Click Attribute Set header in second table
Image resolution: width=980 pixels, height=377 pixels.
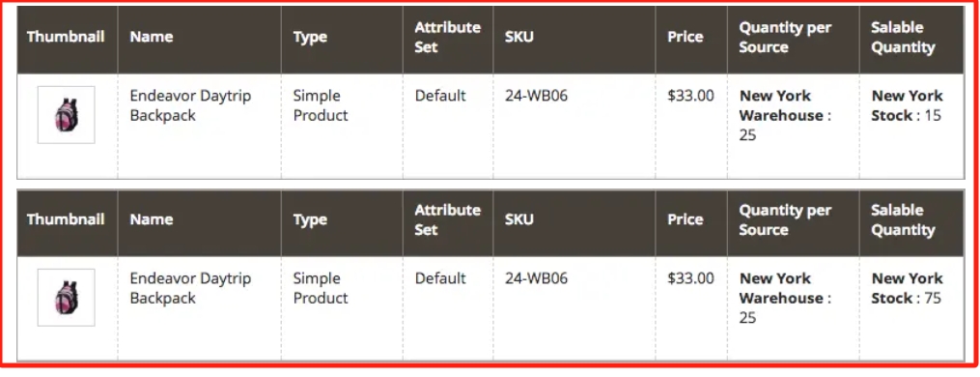click(x=447, y=219)
